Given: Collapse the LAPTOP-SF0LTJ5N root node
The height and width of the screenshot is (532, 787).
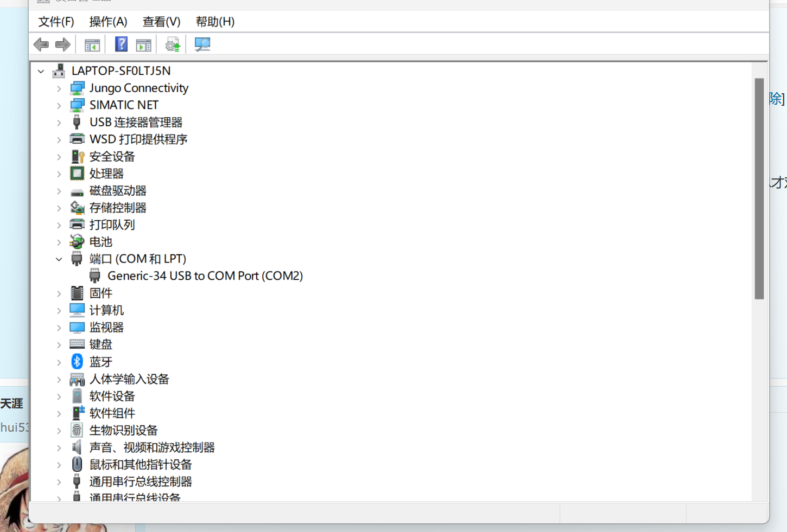Looking at the screenshot, I should (x=41, y=71).
